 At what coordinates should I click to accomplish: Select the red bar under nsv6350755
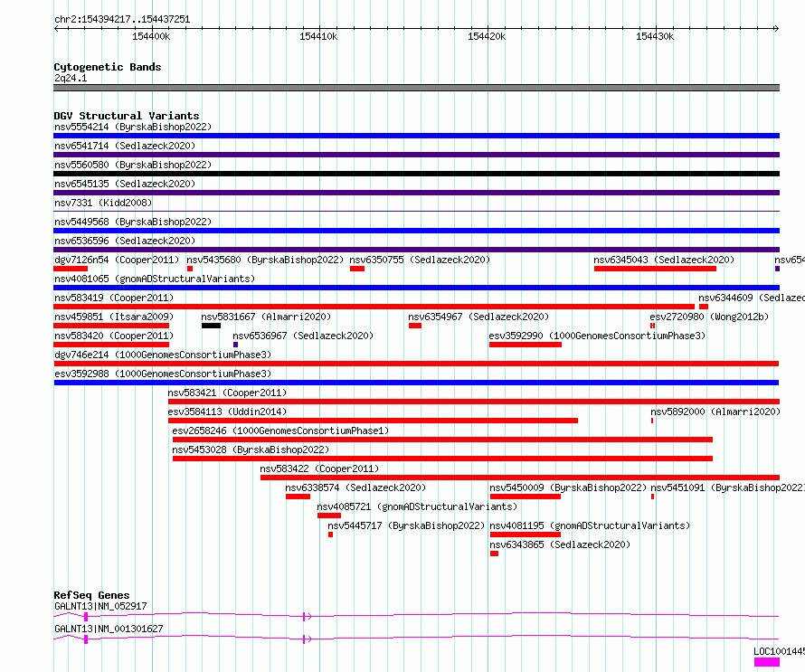pyautogui.click(x=357, y=269)
